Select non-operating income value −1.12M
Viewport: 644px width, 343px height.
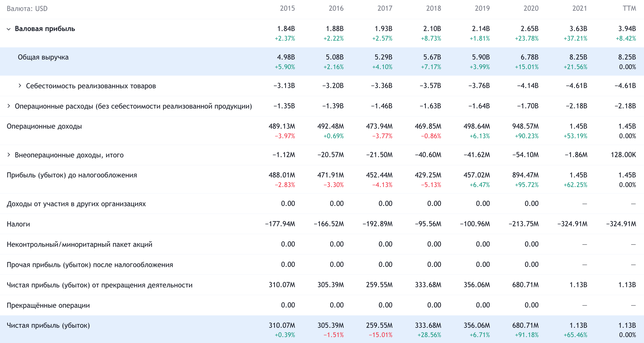click(x=284, y=155)
